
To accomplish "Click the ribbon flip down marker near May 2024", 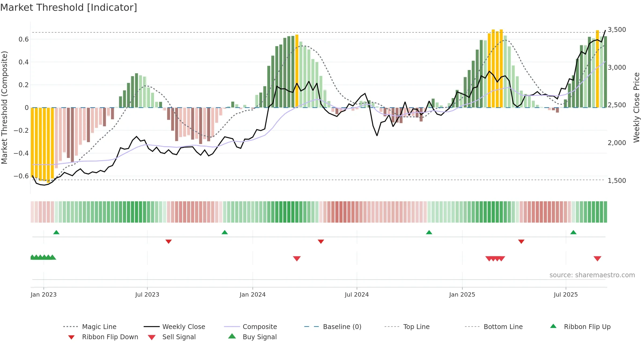I will tap(321, 242).
